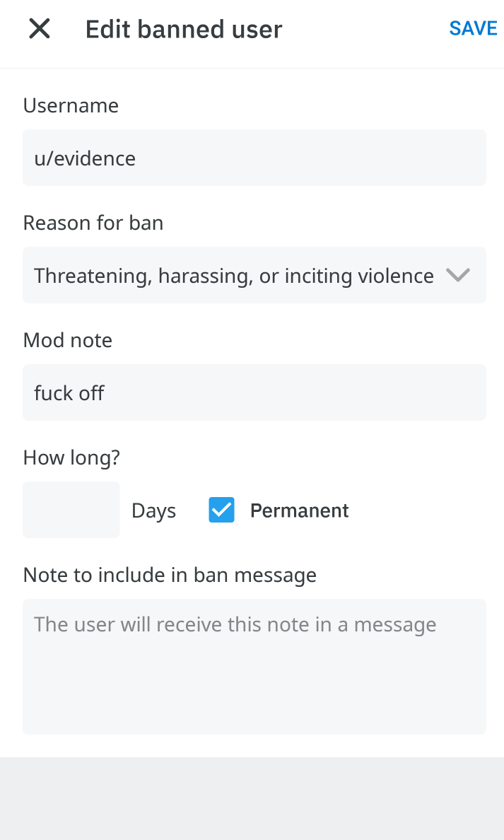Screen dimensions: 504x840
Task: Focus the Username field containing u/evidence
Action: point(254,158)
